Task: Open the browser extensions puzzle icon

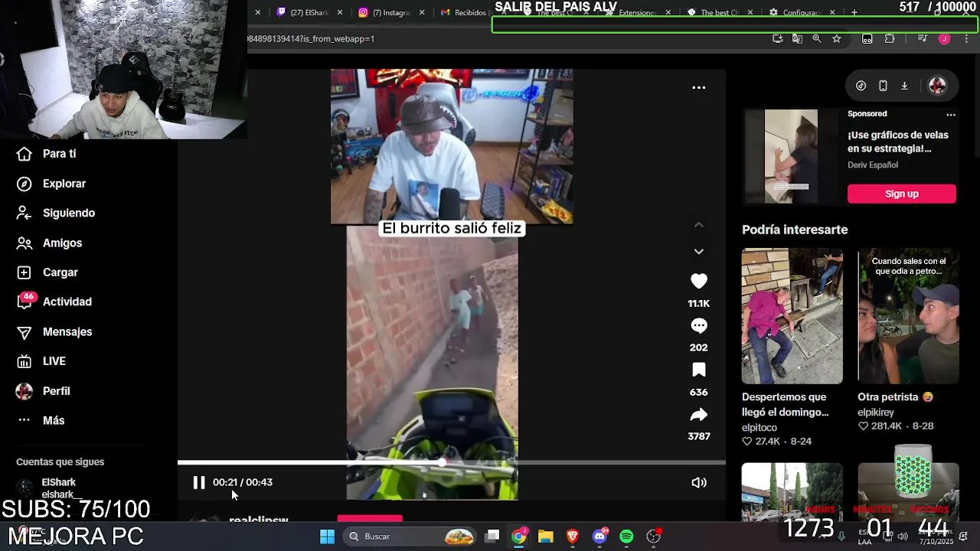Action: click(x=890, y=38)
